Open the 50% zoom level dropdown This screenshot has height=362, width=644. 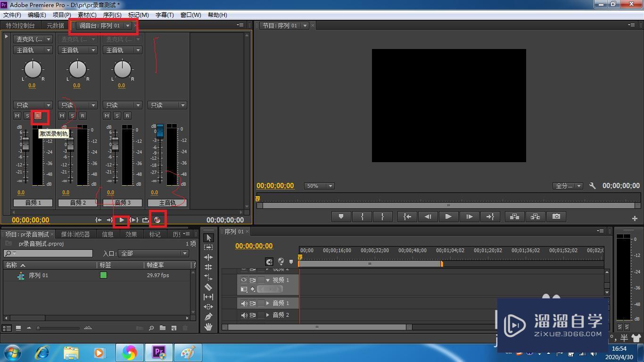pyautogui.click(x=319, y=186)
